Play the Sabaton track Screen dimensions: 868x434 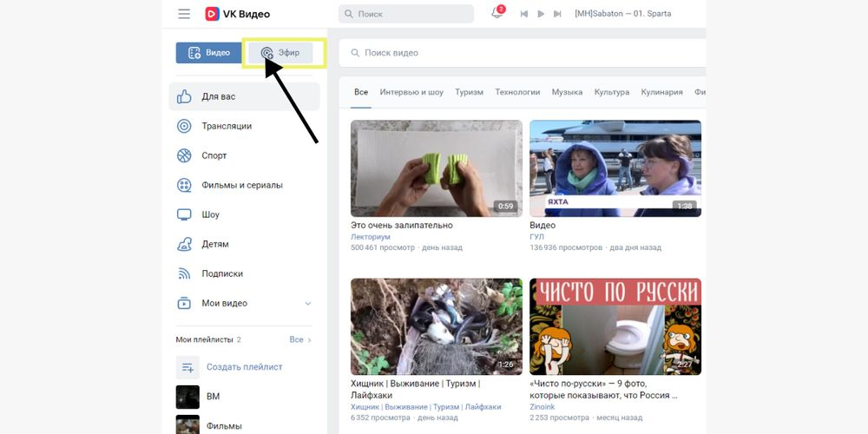click(541, 14)
